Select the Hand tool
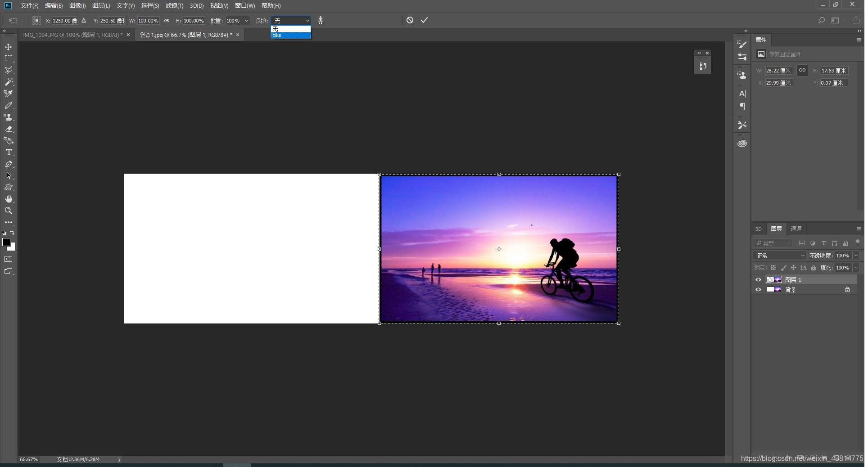The image size is (868, 467). [9, 199]
